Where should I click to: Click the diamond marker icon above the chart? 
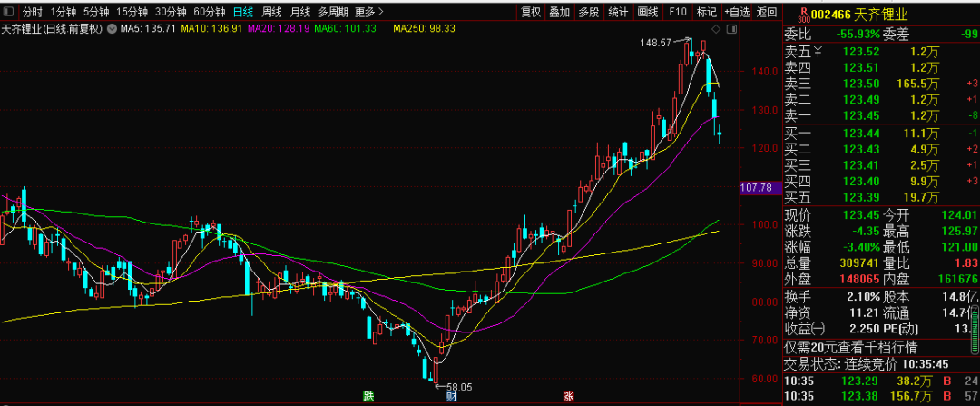pyautogui.click(x=717, y=29)
